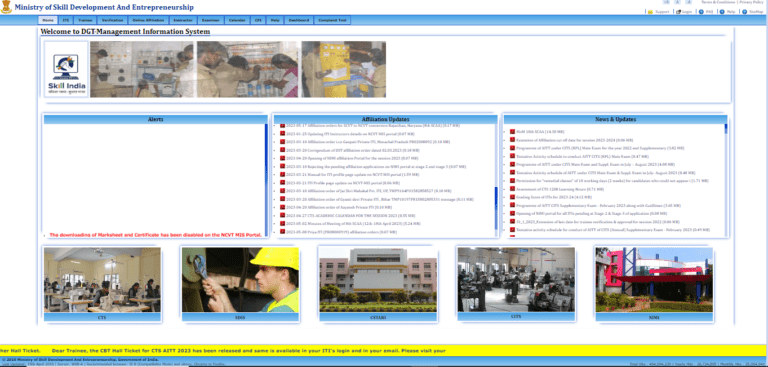Open the CSTARI building thumbnail
This screenshot has width=768, height=367.
(x=378, y=280)
